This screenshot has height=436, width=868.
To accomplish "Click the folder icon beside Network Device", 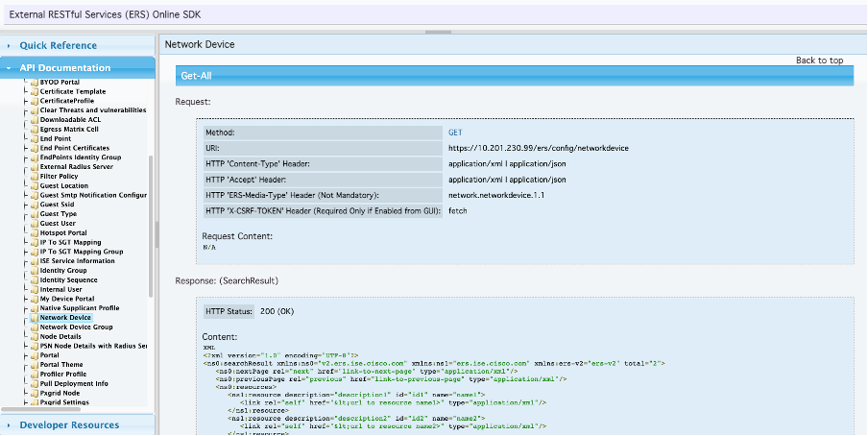I will (x=35, y=319).
